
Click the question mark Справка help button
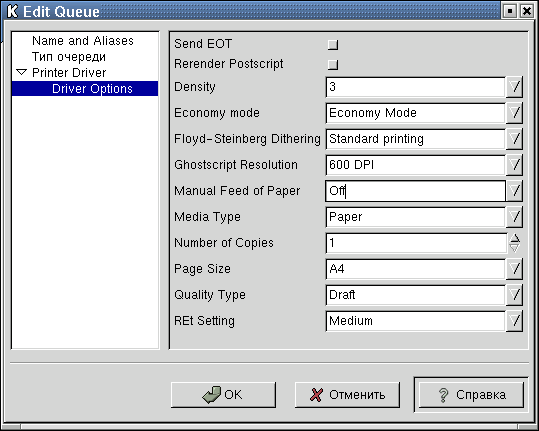tap(471, 395)
